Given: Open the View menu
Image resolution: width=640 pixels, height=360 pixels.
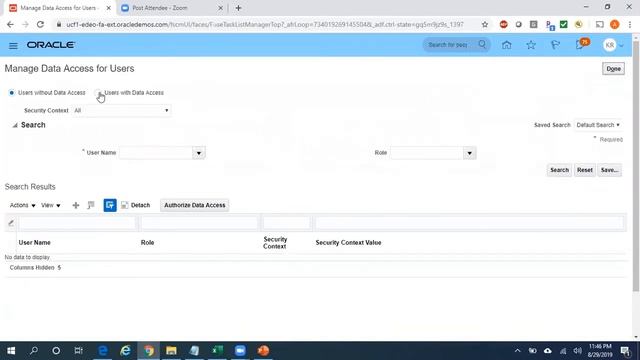Looking at the screenshot, I should pyautogui.click(x=51, y=205).
